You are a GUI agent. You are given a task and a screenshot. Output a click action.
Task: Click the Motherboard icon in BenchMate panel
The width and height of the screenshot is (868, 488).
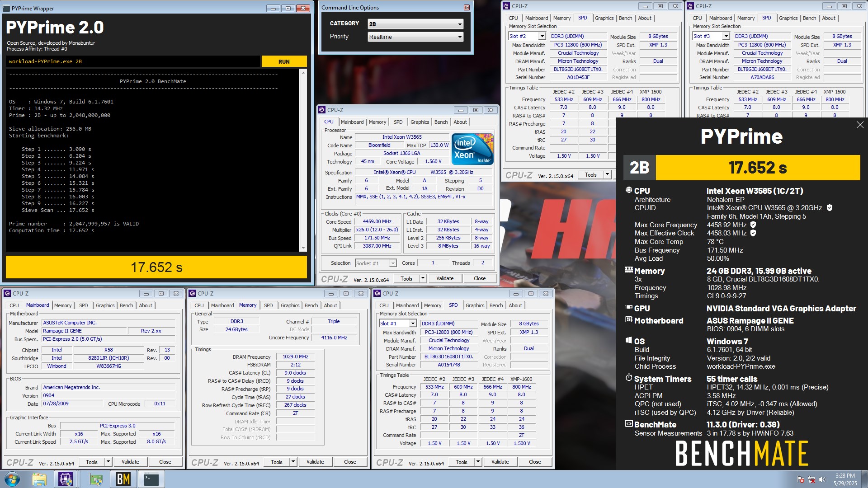tap(628, 319)
